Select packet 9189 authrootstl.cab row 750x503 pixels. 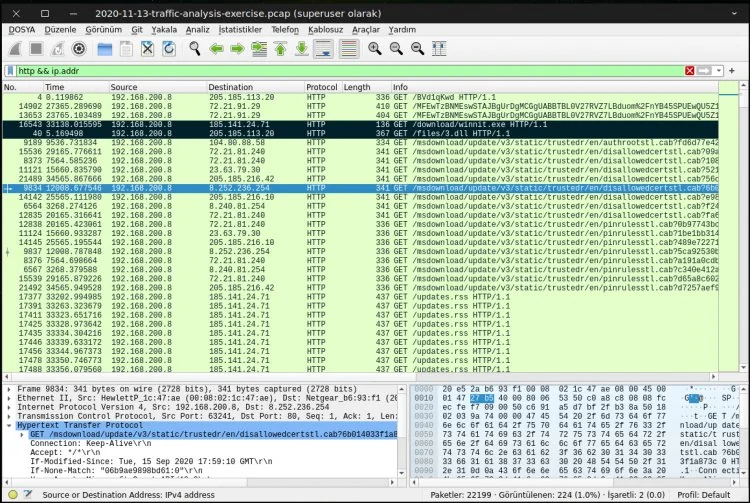(x=360, y=142)
